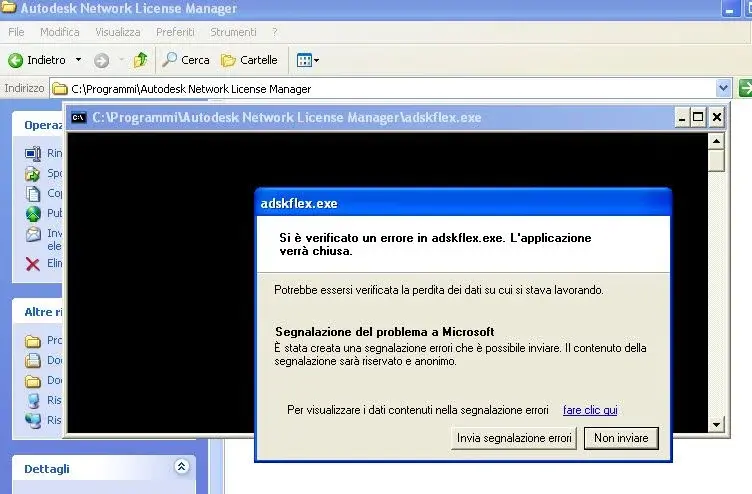Click the 'fare clic qui' link
752x494 pixels.
point(590,410)
